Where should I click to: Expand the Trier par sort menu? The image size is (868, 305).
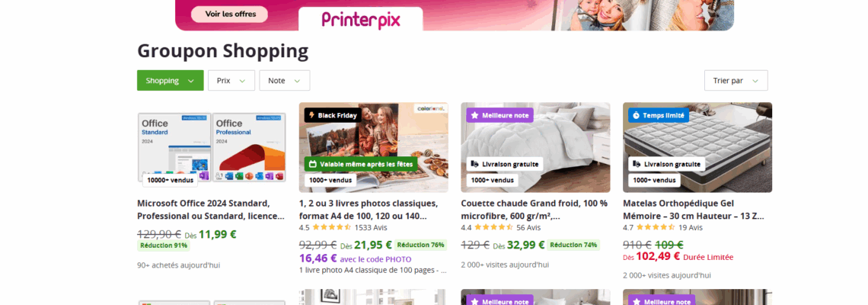736,80
